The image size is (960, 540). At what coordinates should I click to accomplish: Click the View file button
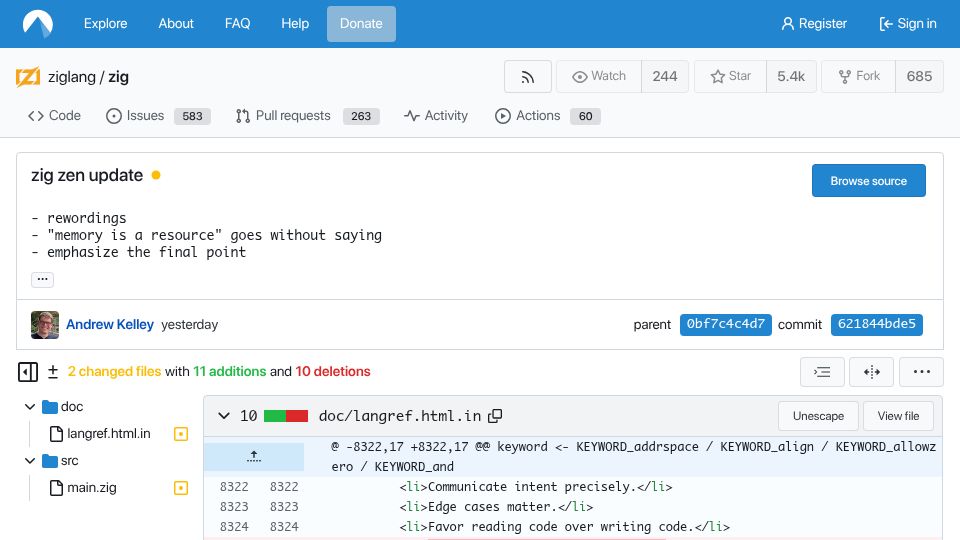click(x=898, y=416)
